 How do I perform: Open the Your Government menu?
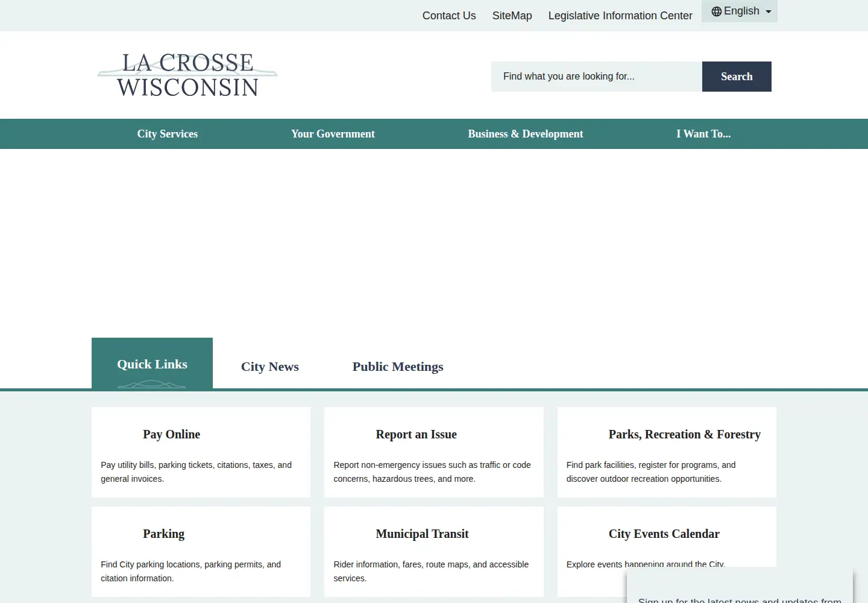[x=333, y=134]
